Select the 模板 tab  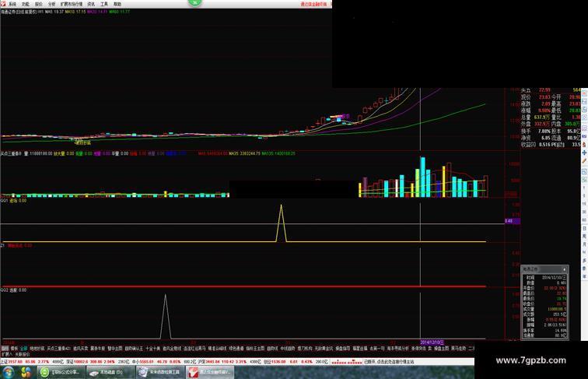tap(14, 349)
